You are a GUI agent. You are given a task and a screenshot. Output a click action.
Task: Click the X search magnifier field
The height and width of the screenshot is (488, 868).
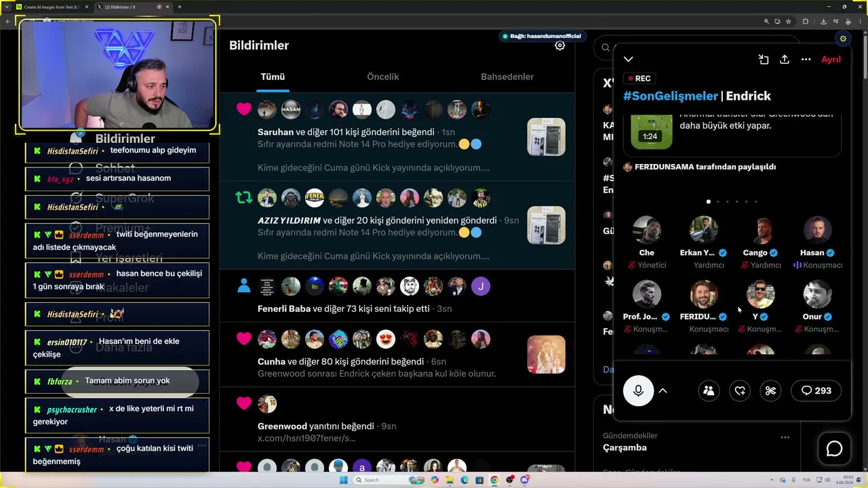click(x=606, y=47)
